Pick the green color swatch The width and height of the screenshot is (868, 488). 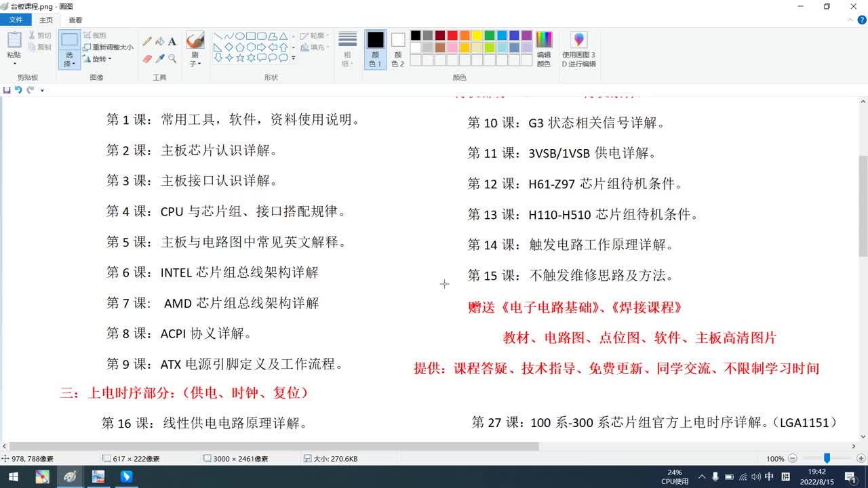tap(489, 36)
